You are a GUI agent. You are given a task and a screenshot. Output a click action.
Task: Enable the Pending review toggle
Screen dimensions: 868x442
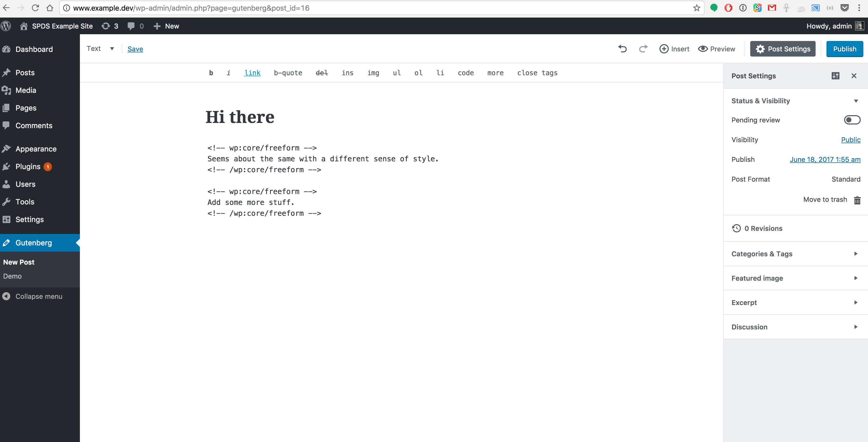coord(852,120)
